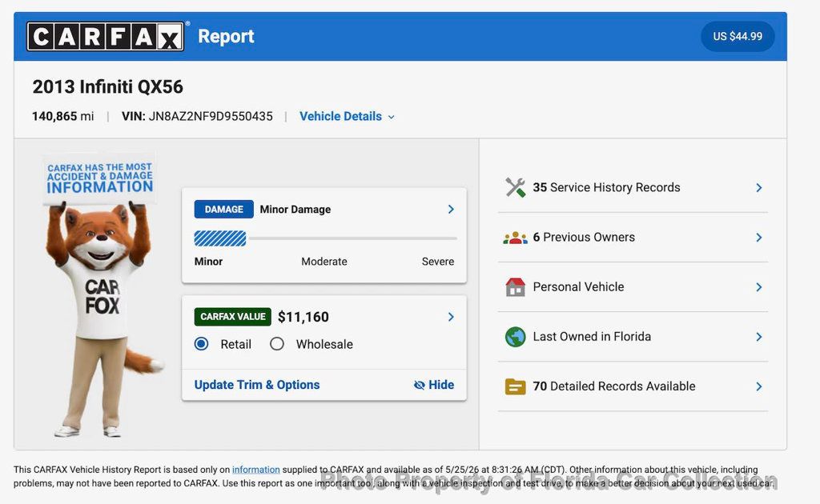The image size is (820, 504).
Task: Click the Severe severity label
Action: coord(438,261)
